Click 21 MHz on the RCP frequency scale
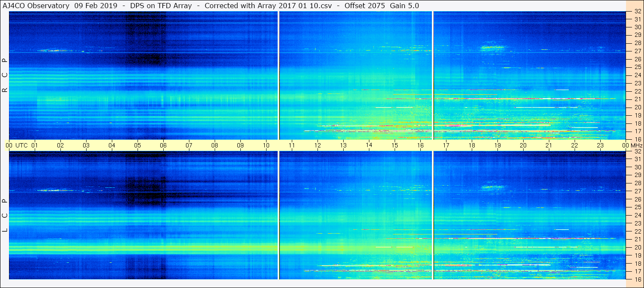The height and width of the screenshot is (288, 644). [x=637, y=99]
